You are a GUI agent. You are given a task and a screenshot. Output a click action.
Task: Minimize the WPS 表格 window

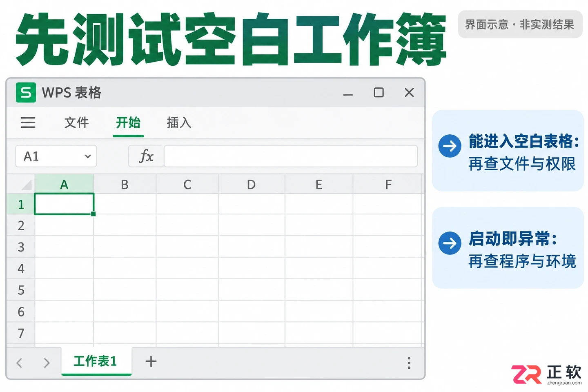coord(348,94)
